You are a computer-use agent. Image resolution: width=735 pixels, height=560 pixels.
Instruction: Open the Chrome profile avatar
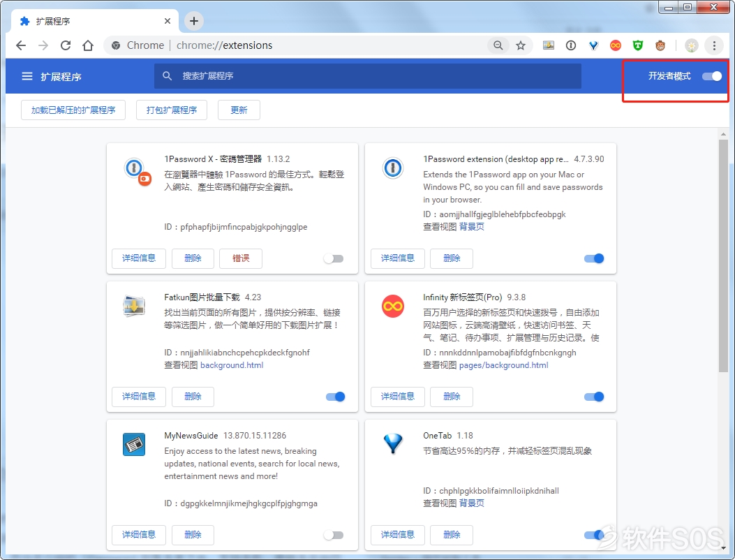point(692,45)
